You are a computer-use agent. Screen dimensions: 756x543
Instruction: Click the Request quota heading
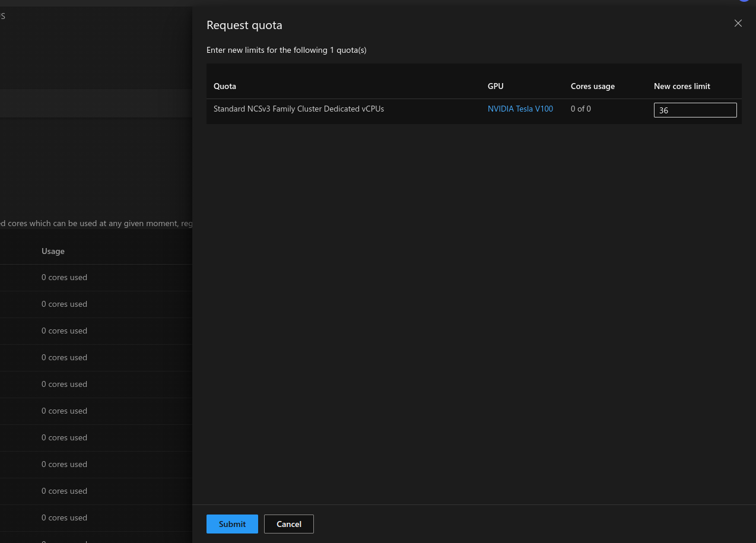(x=244, y=25)
